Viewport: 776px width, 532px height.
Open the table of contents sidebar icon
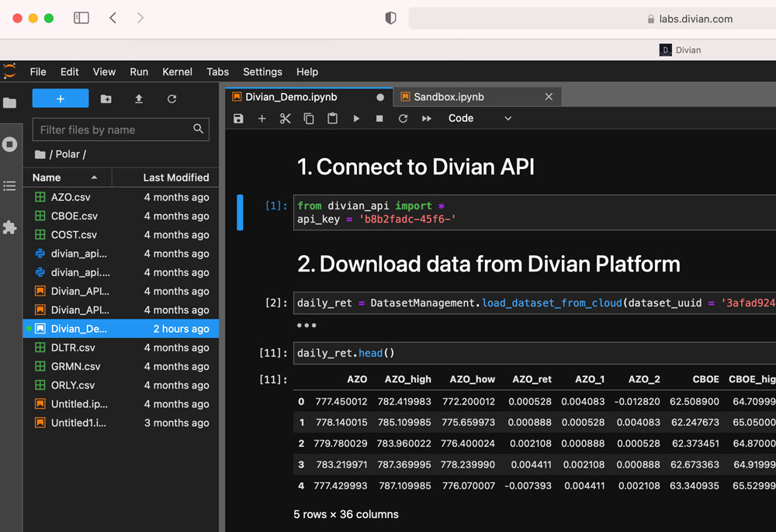tap(9, 186)
